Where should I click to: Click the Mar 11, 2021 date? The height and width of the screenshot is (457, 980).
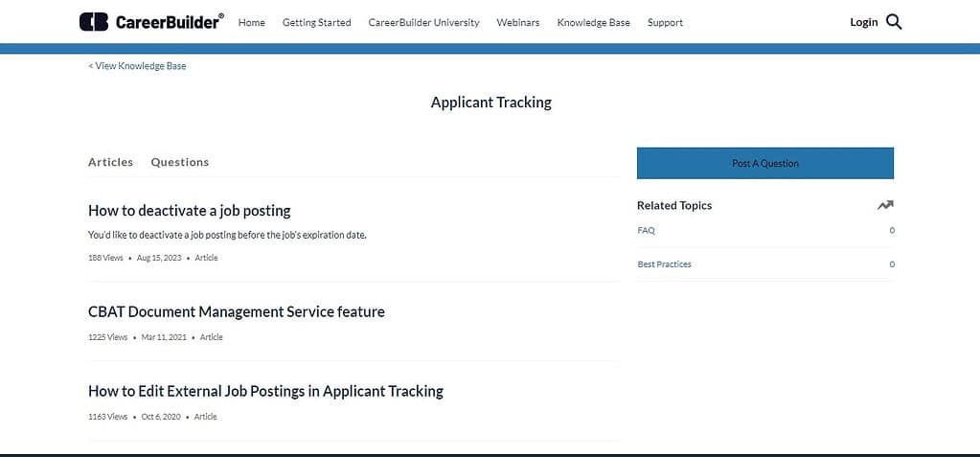pyautogui.click(x=164, y=337)
